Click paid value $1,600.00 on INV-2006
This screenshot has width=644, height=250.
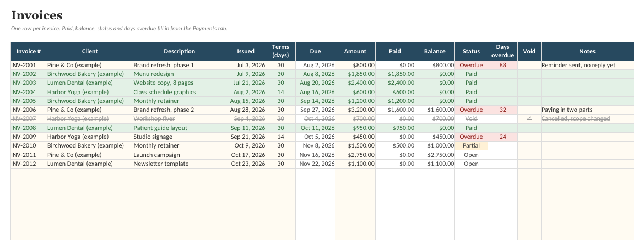click(x=395, y=110)
